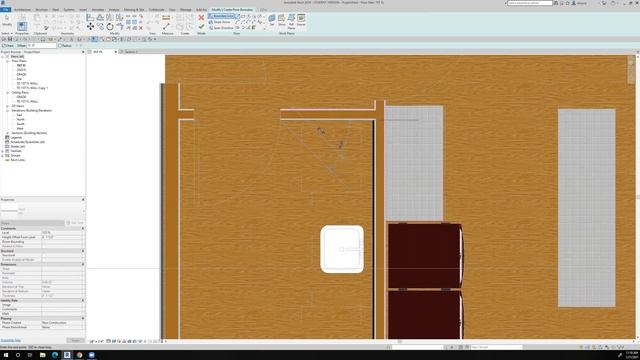
Task: Collapse the Floor Plans tree node
Action: click(7, 61)
